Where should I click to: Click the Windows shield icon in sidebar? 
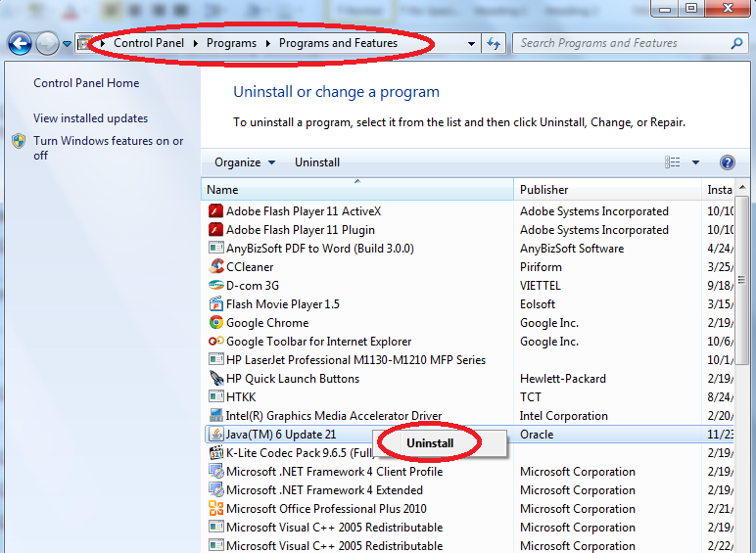click(19, 141)
